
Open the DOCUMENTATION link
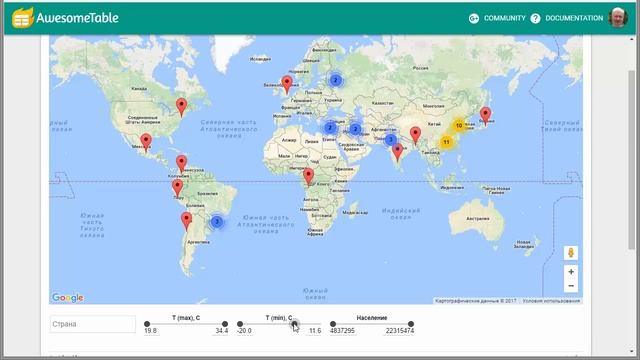574,18
